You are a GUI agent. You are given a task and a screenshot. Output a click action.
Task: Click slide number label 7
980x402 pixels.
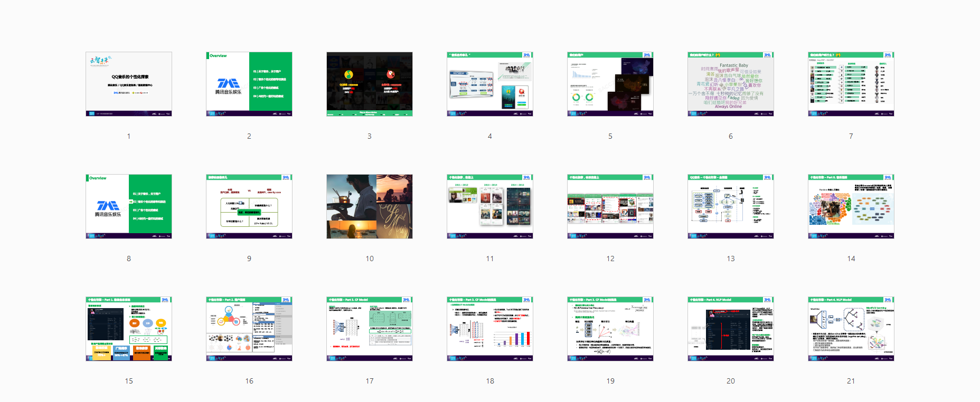[851, 136]
